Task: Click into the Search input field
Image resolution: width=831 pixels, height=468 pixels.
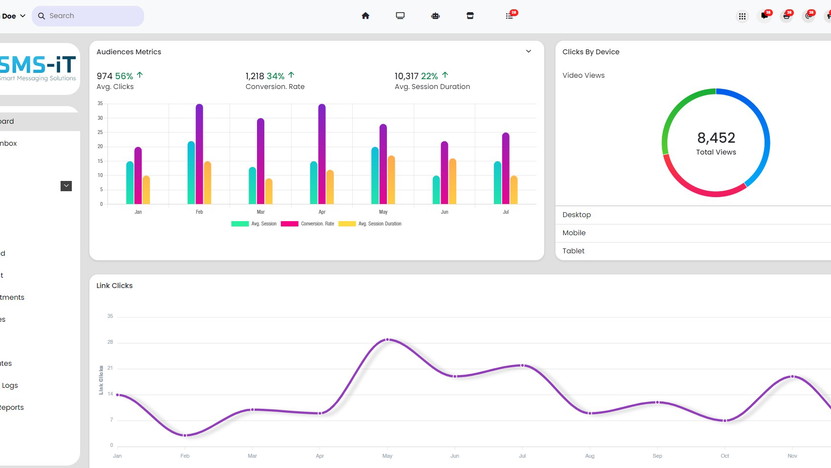Action: point(93,16)
